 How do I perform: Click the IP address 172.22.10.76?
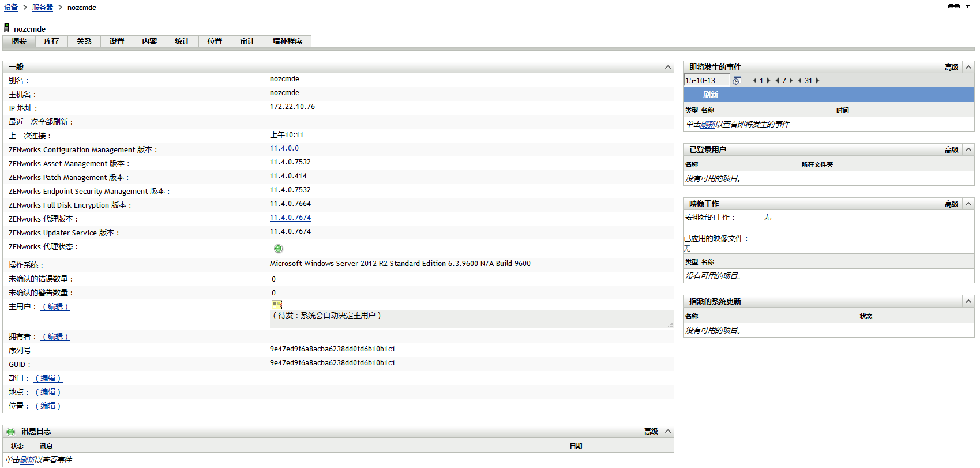coord(292,107)
